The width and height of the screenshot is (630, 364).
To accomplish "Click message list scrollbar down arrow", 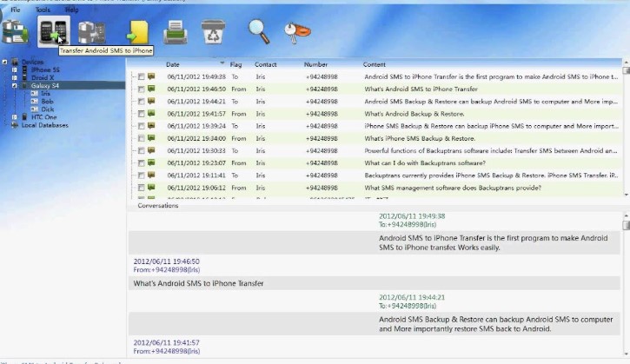I will pos(626,195).
